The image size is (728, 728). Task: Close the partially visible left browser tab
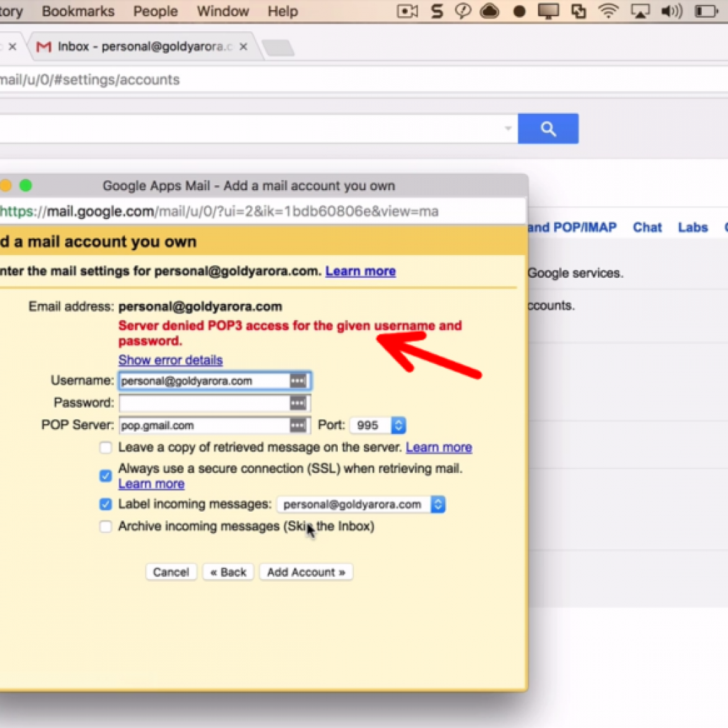point(13,47)
